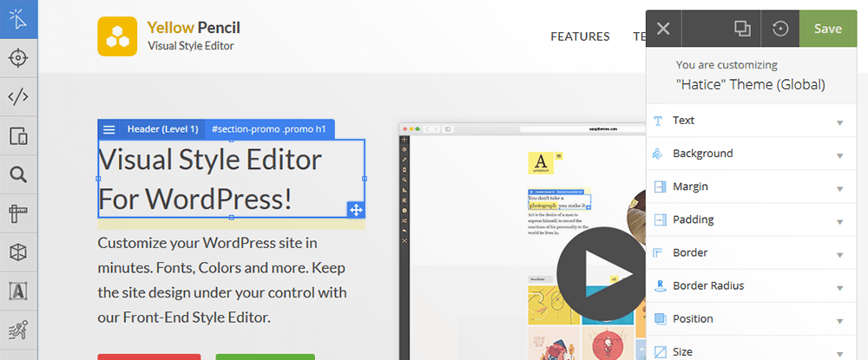Click the You are customizing text
Viewport: 868px width, 360px height.
tap(727, 65)
